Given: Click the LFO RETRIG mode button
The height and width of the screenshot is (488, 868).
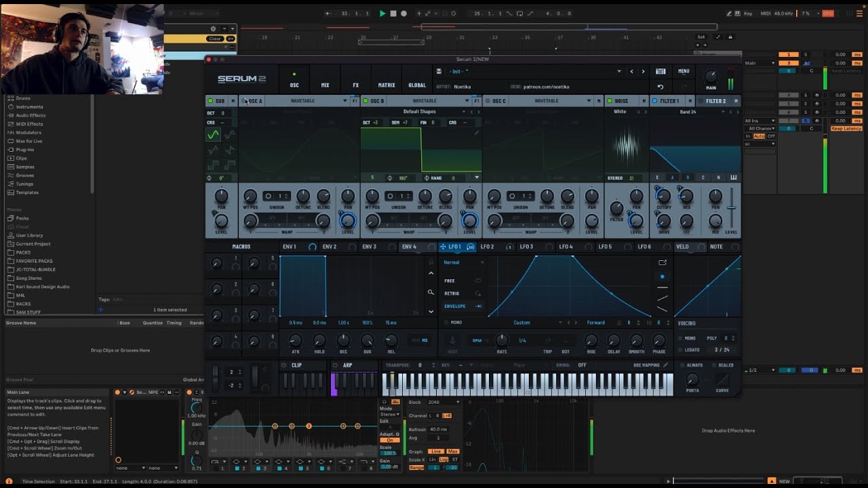Looking at the screenshot, I should (x=462, y=293).
